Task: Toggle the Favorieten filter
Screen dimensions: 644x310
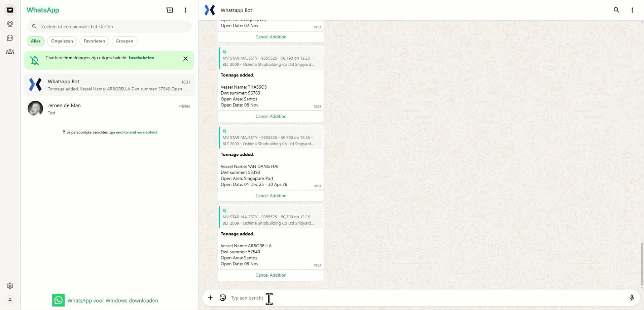Action: pos(94,41)
